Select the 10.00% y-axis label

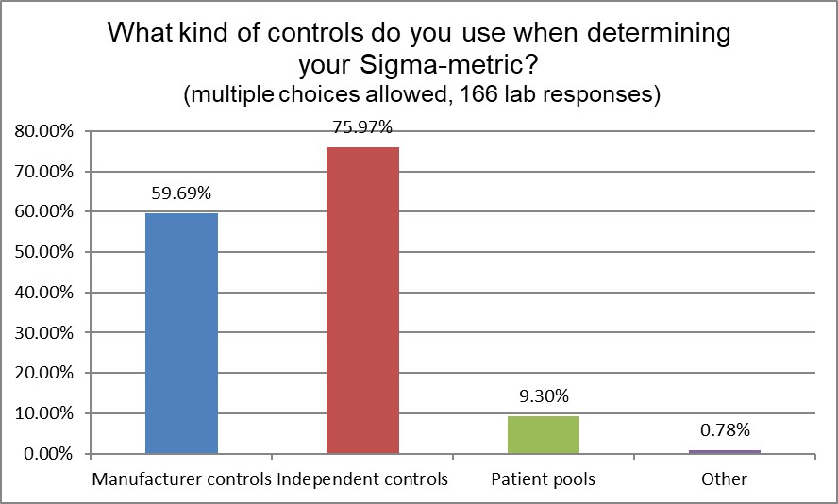43,413
